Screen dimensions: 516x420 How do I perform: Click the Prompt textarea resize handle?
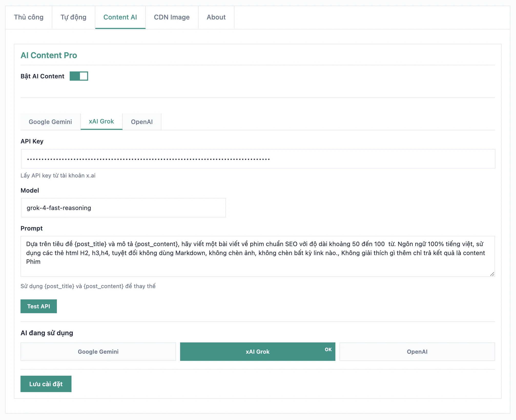(492, 275)
